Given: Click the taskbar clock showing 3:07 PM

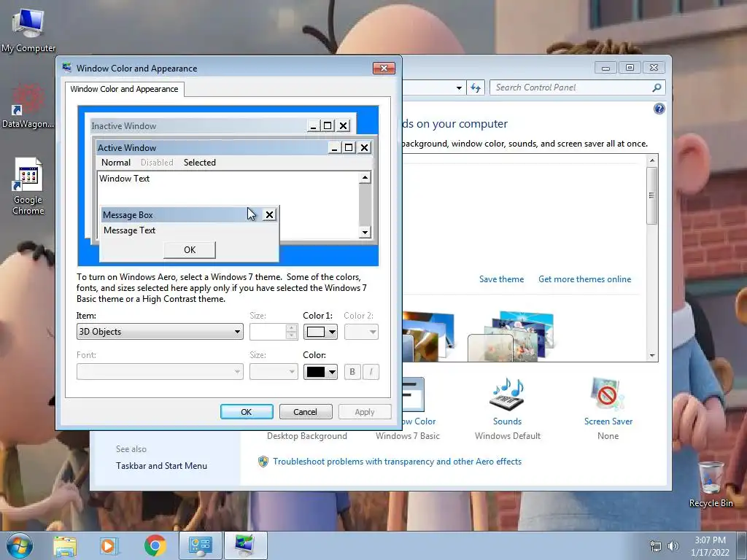Looking at the screenshot, I should [710, 545].
